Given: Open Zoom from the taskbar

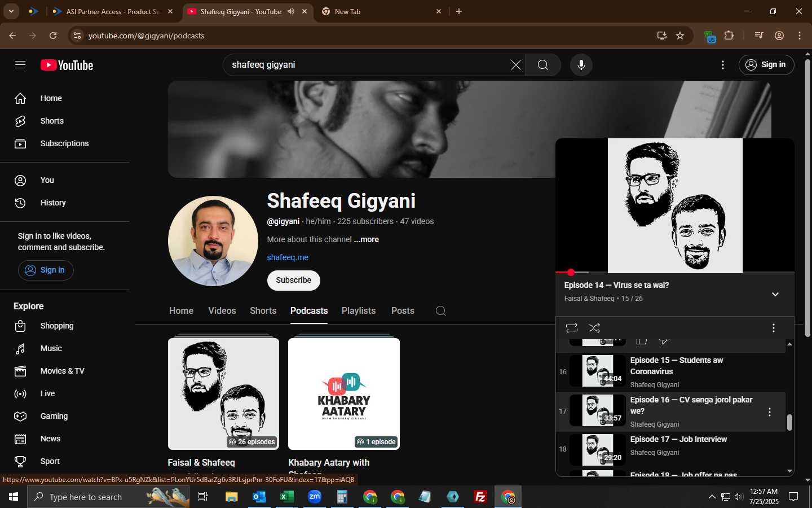Looking at the screenshot, I should [x=315, y=497].
